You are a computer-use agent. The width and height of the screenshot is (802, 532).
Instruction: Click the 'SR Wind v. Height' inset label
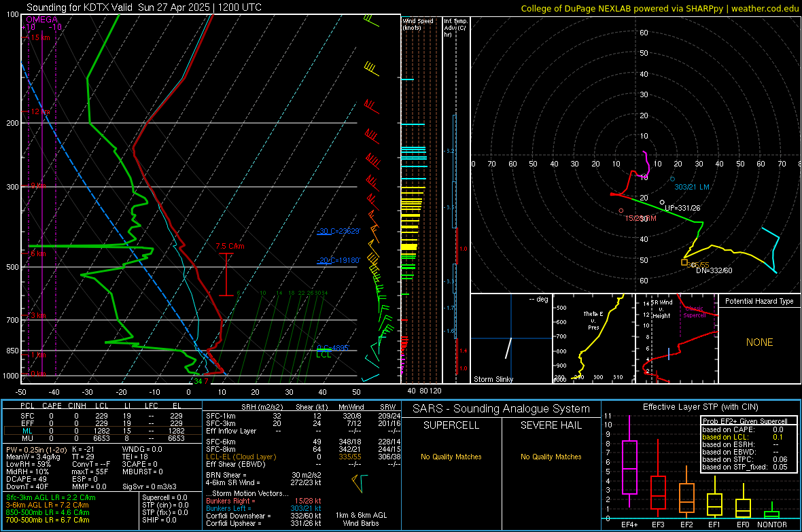point(661,309)
